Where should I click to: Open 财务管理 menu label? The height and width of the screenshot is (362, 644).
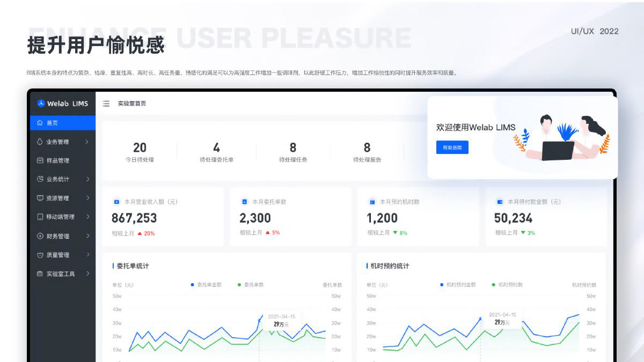(57, 236)
